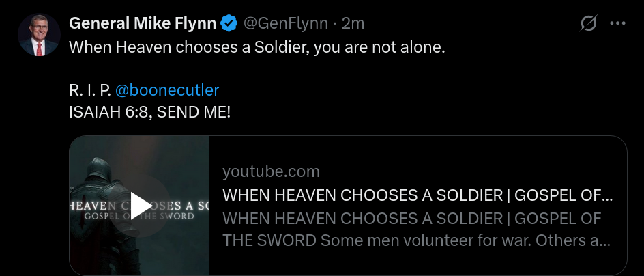Click General Mike Flynn's profile avatar

tap(39, 36)
